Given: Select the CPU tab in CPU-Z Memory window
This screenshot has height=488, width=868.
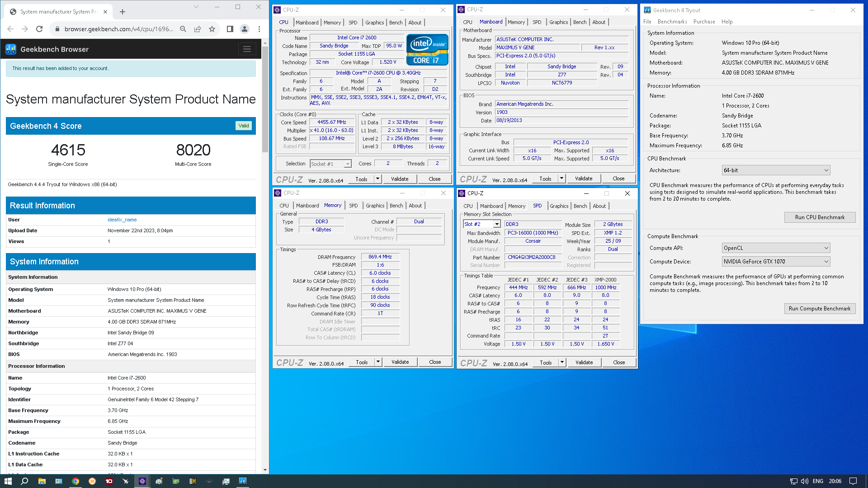Looking at the screenshot, I should point(284,206).
